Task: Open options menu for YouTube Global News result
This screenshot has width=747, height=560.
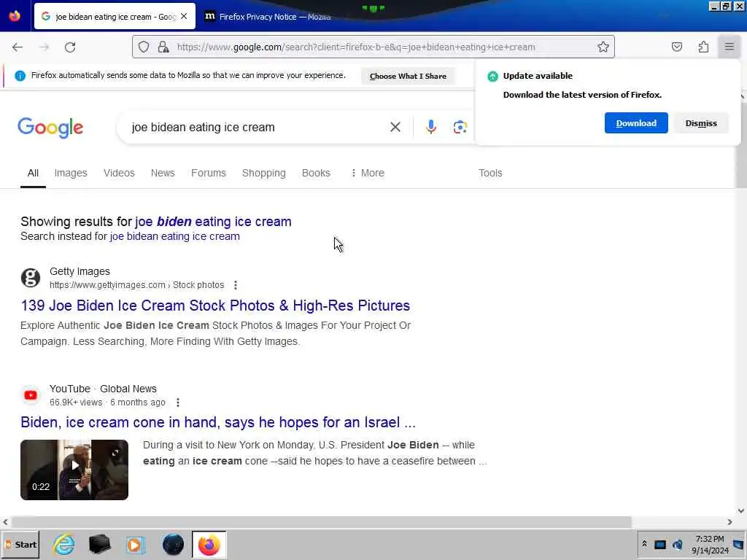Action: (178, 402)
